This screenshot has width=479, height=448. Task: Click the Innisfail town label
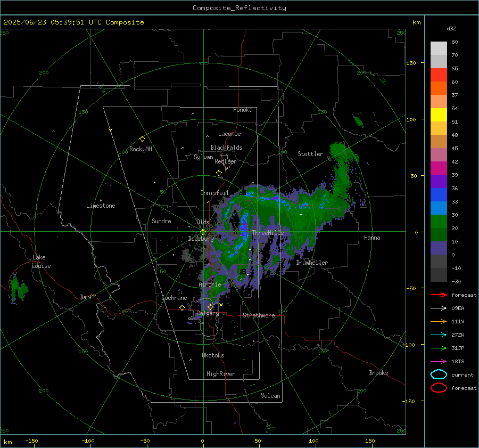pyautogui.click(x=214, y=193)
